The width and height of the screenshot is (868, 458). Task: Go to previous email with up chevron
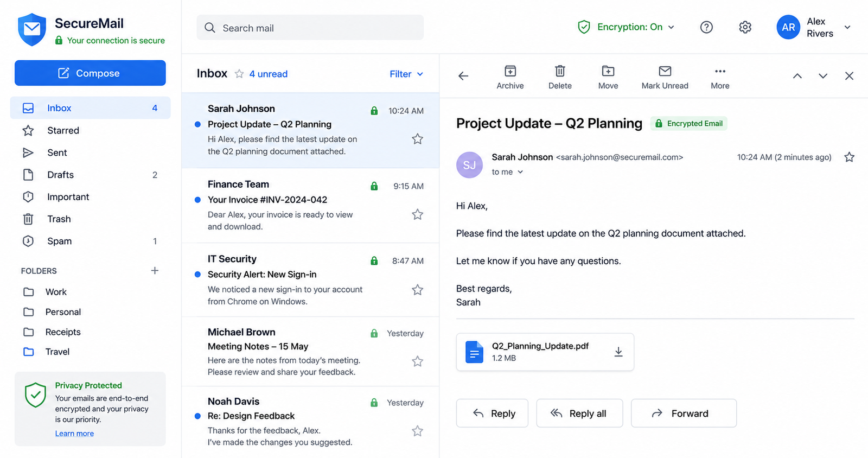point(797,76)
